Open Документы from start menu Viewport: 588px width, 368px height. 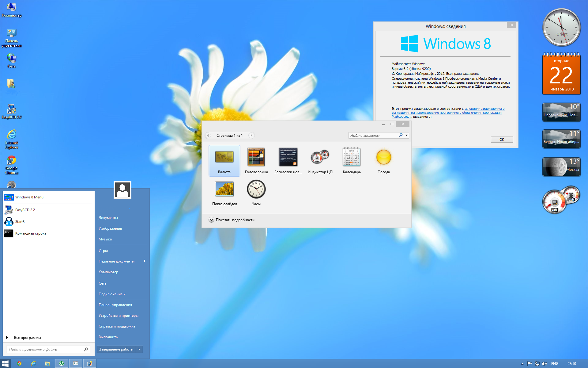point(108,218)
